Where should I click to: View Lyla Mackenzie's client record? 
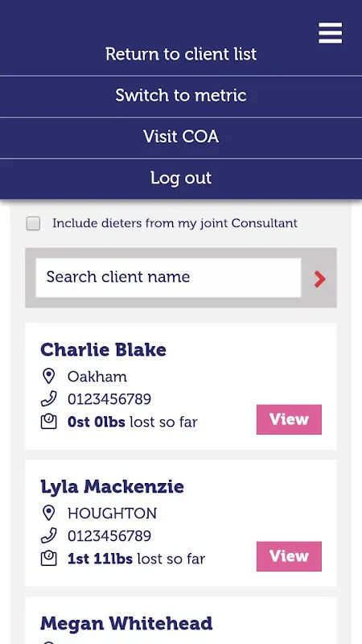289,556
